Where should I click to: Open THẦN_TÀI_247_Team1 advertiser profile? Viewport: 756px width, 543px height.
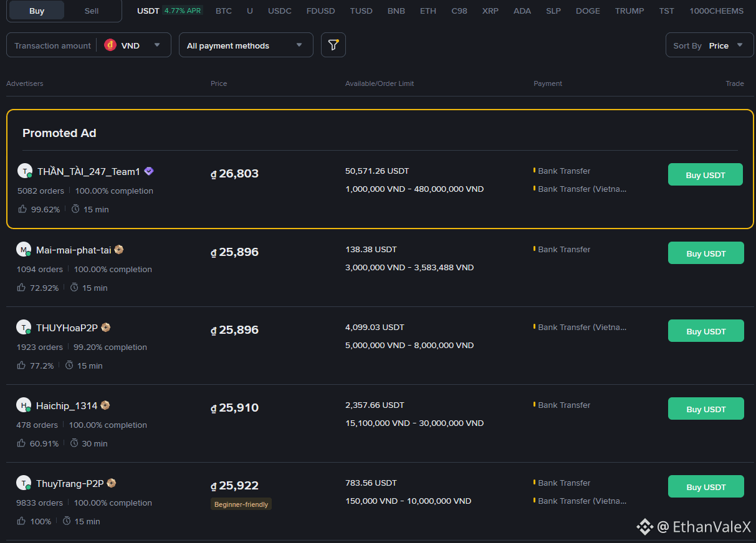[89, 172]
